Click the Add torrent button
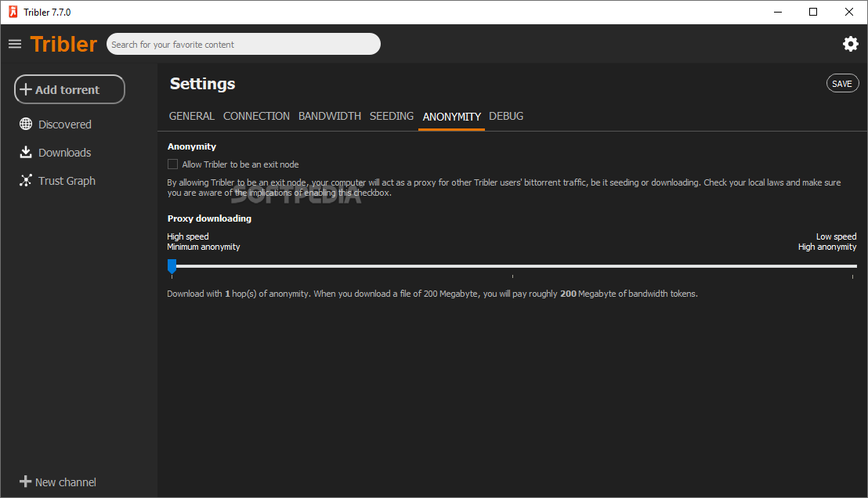This screenshot has height=498, width=868. pos(70,89)
